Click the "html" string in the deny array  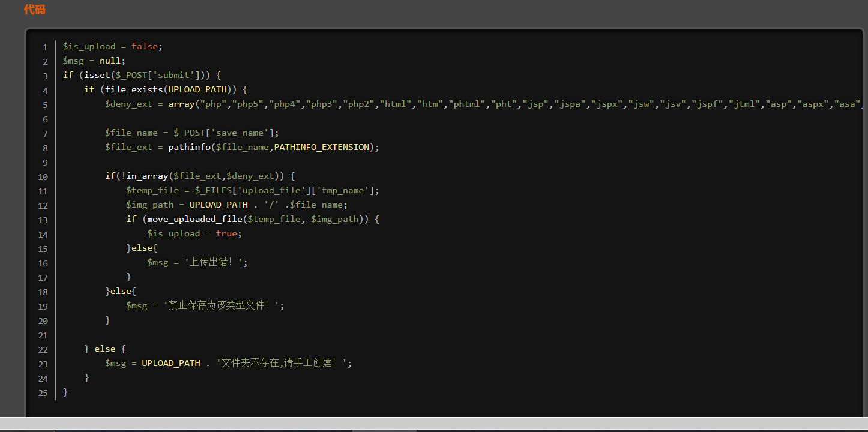(x=396, y=104)
